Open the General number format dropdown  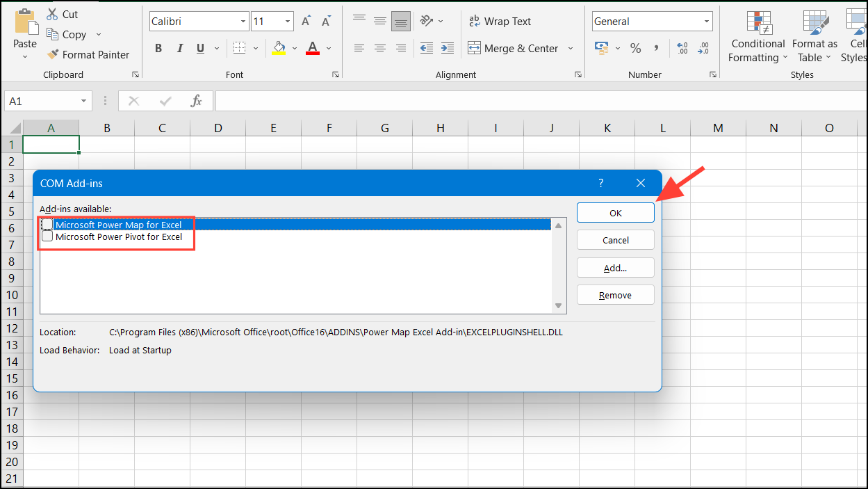coord(707,22)
